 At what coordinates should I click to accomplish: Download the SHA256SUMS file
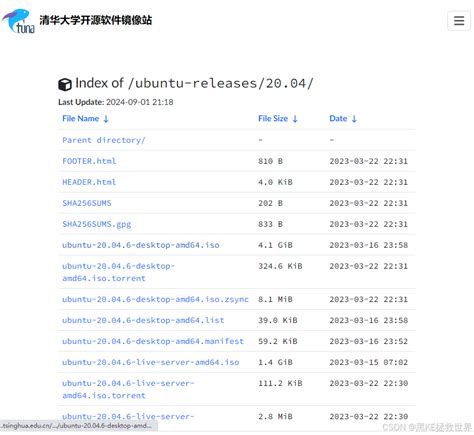[x=87, y=203]
